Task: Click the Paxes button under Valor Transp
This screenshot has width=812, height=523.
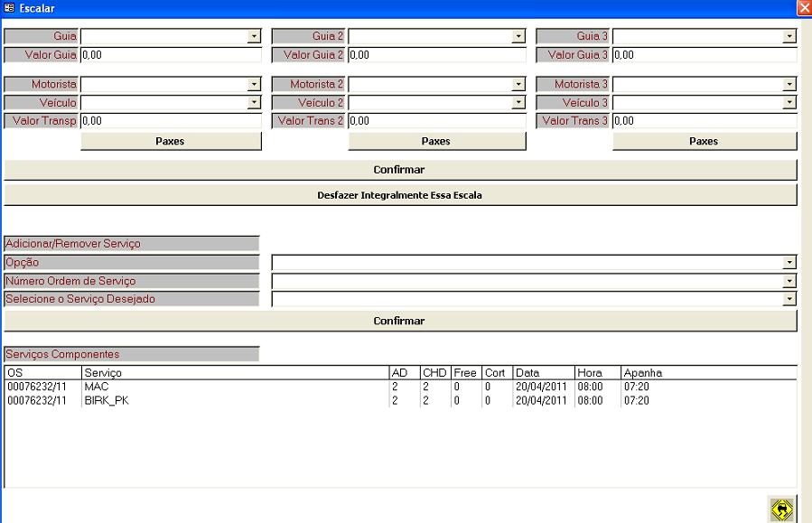Action: click(x=170, y=141)
